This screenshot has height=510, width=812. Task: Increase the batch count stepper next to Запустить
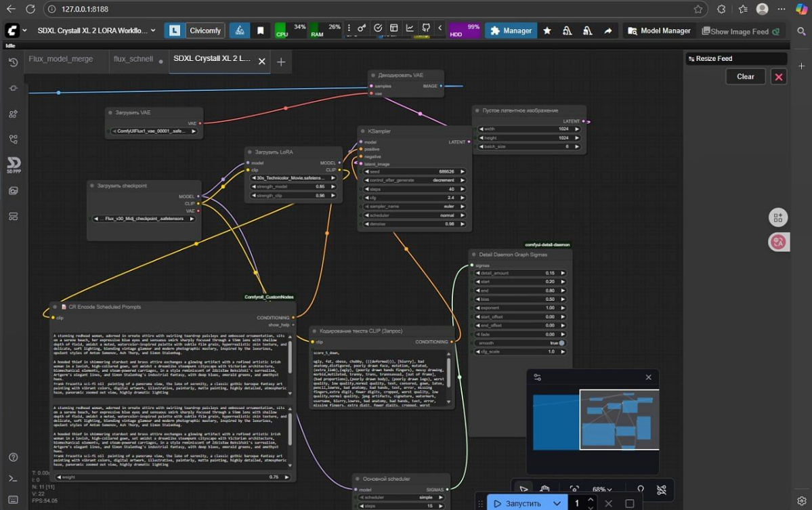click(x=591, y=500)
